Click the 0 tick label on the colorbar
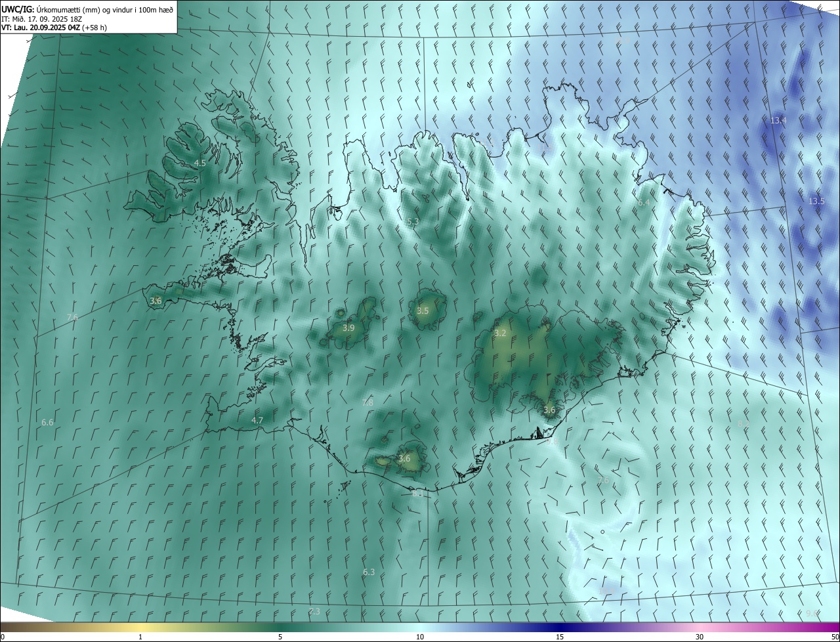840x642 pixels. 3,637
